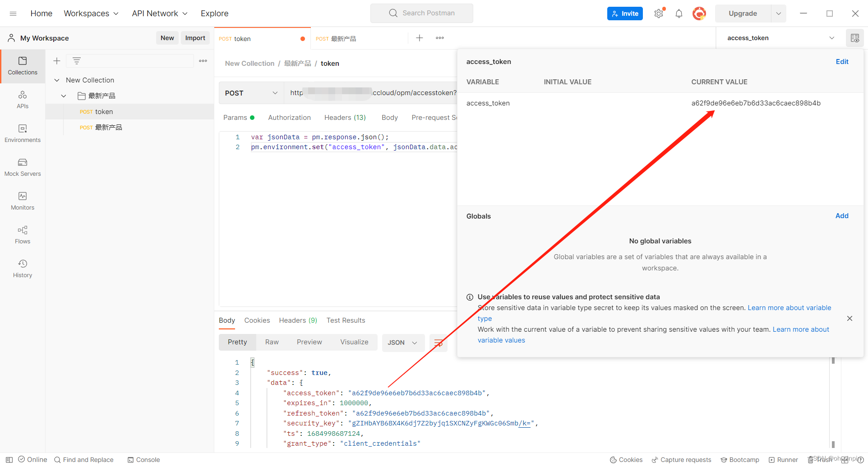Image resolution: width=868 pixels, height=466 pixels.
Task: Open access_token environment selector
Action: point(781,38)
